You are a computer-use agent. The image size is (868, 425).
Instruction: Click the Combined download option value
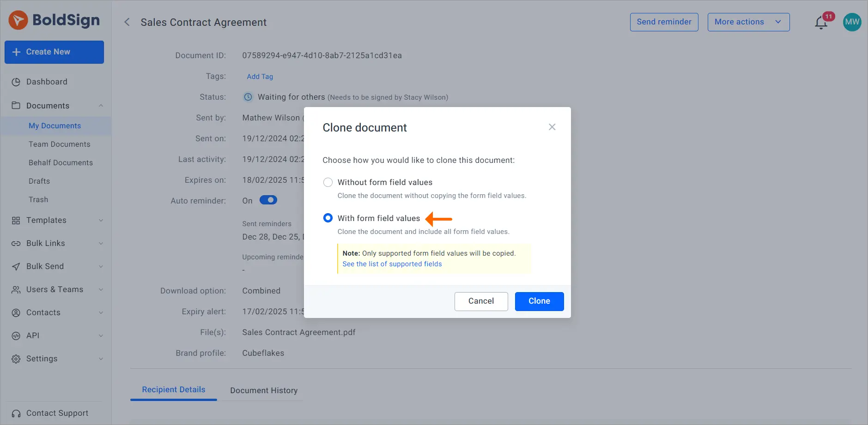(261, 291)
